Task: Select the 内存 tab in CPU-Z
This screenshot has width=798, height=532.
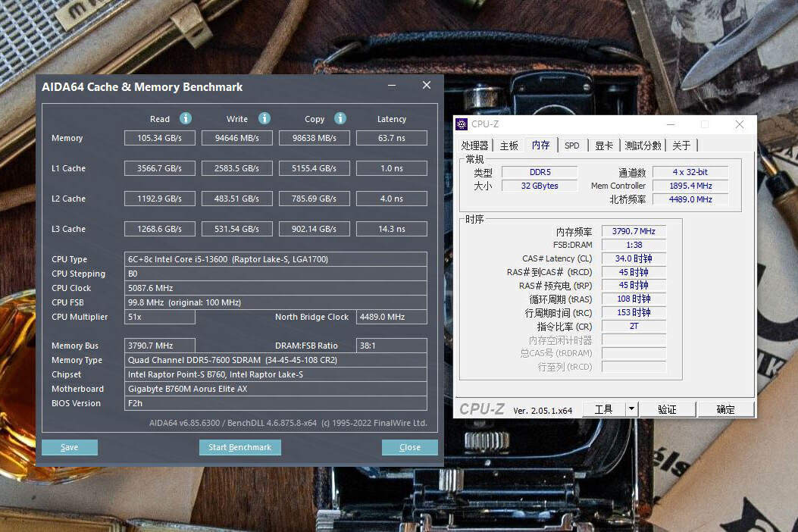Action: click(x=541, y=145)
